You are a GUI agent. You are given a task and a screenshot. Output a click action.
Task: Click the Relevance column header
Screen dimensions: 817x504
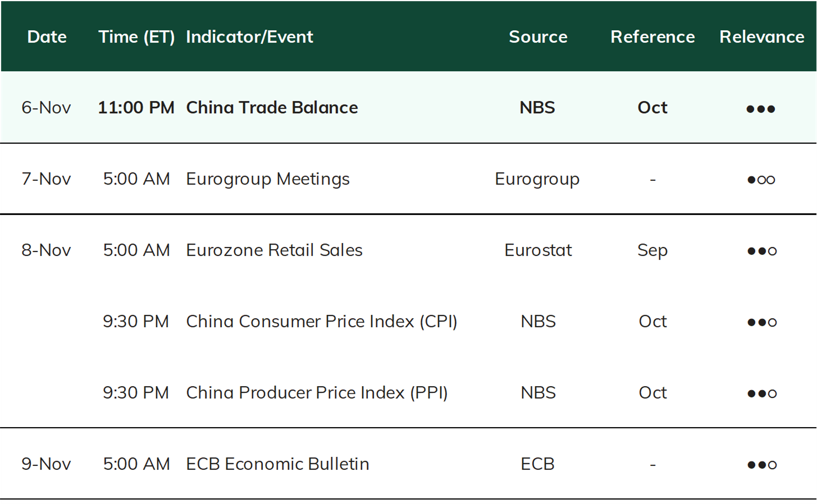762,36
